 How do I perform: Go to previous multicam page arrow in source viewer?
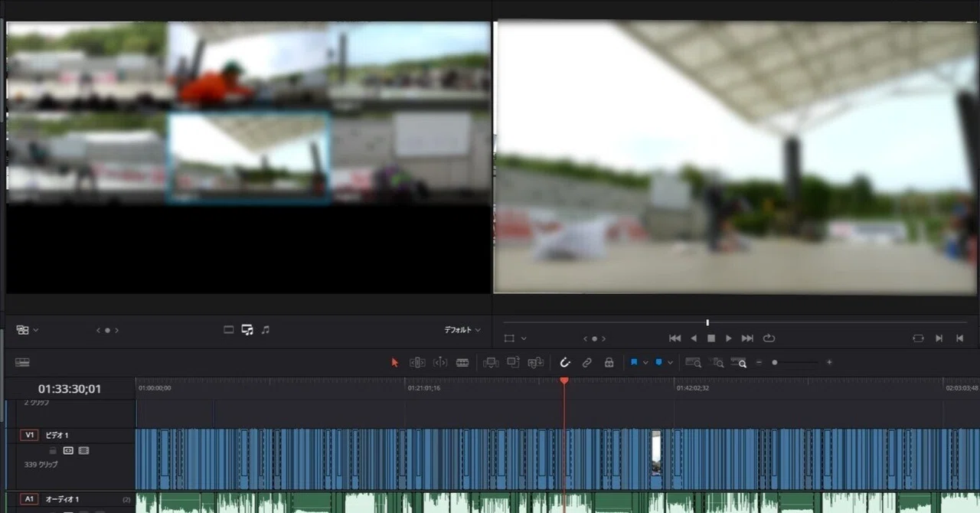click(98, 330)
